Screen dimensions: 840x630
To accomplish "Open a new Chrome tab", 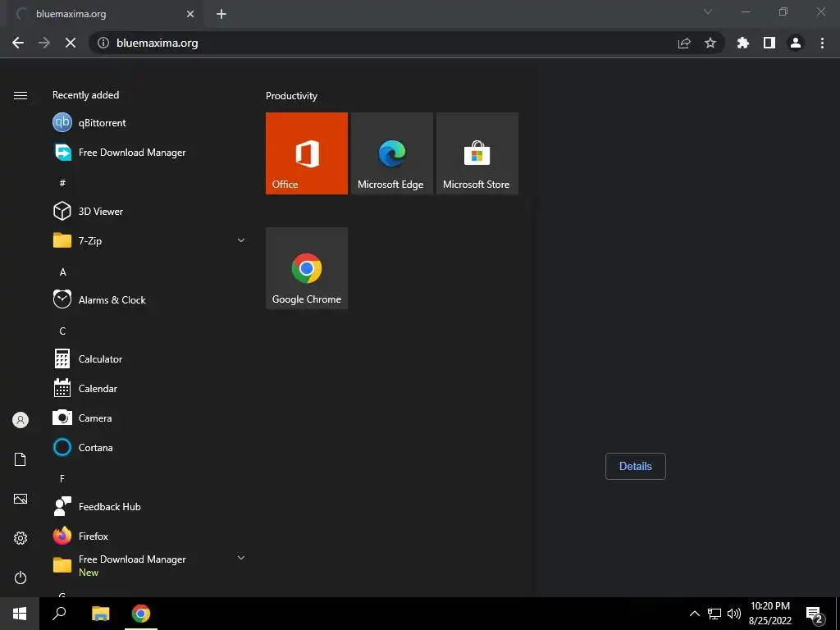I will click(221, 14).
